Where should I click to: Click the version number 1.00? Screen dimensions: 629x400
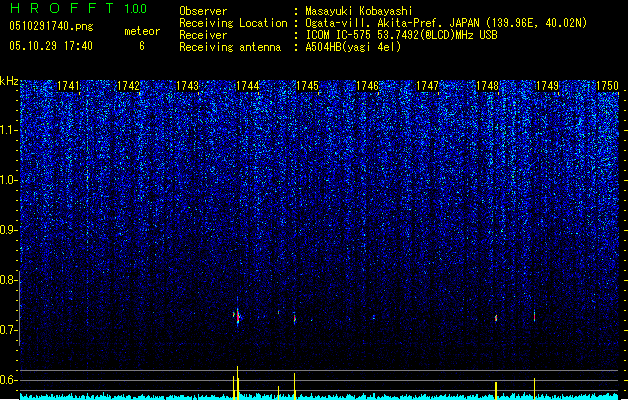pyautogui.click(x=135, y=9)
